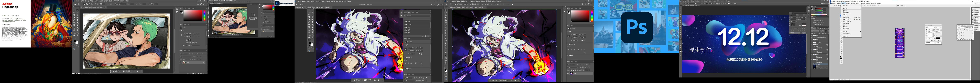Click the car illustration canvas in the large window
The width and height of the screenshot is (980, 83).
(126, 41)
